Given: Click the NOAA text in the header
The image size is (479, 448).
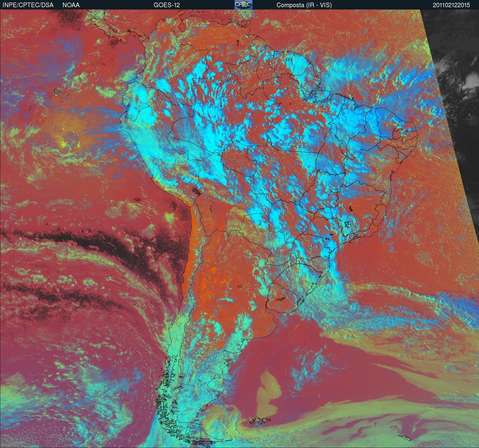Looking at the screenshot, I should coord(71,5).
